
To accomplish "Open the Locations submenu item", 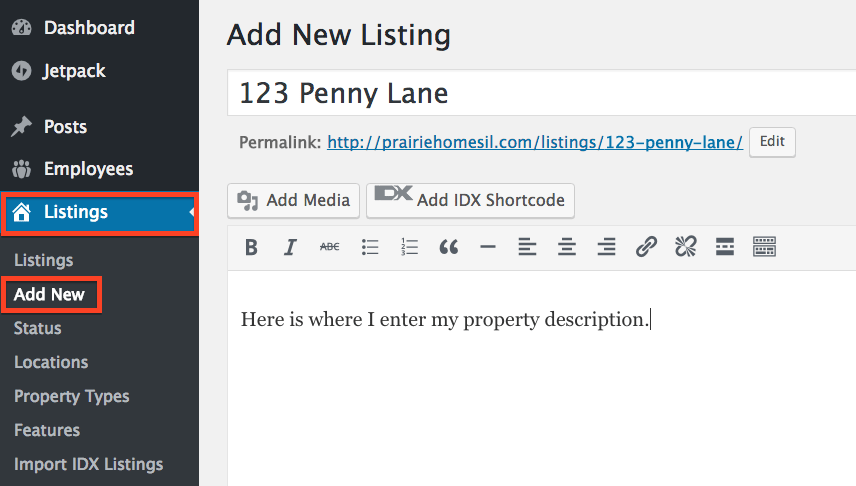I will (51, 362).
